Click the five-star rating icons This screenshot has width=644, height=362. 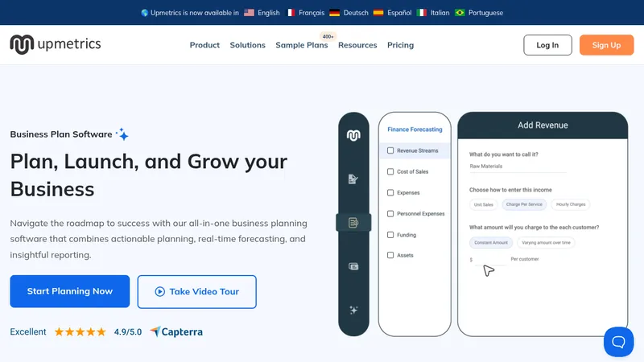click(80, 331)
